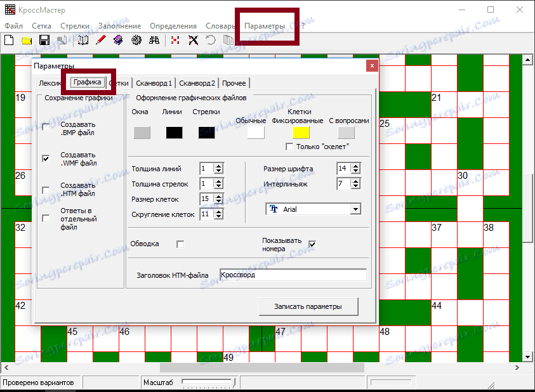The height and width of the screenshot is (392, 535).
Task: Click the gear icon in the toolbar
Action: 136,40
